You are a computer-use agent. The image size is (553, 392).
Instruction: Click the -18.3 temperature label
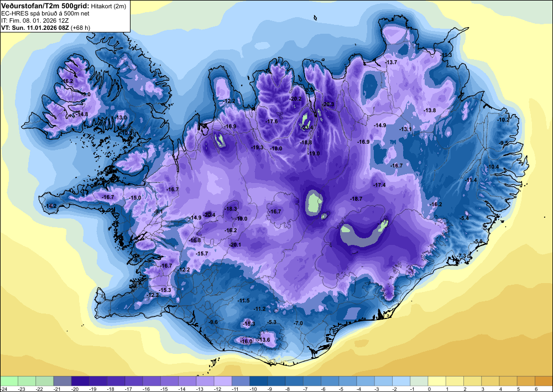[231, 208]
